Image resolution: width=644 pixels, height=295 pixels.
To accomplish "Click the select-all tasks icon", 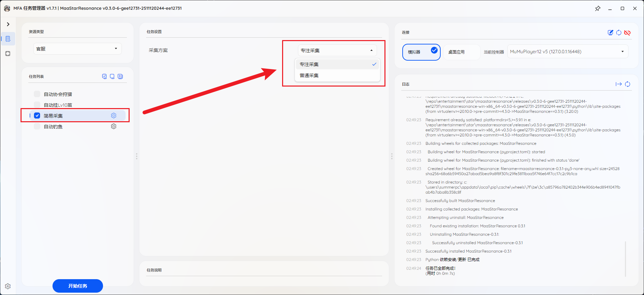I will click(104, 76).
